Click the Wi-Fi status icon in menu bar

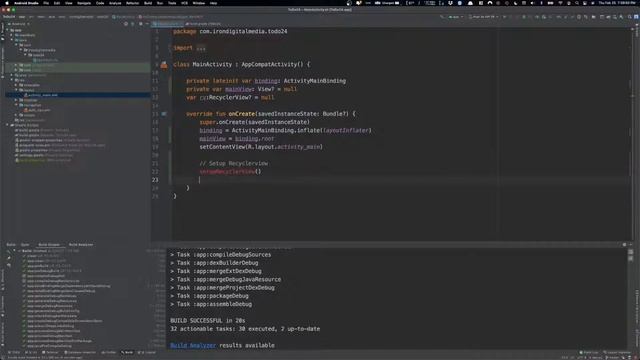click(x=560, y=3)
